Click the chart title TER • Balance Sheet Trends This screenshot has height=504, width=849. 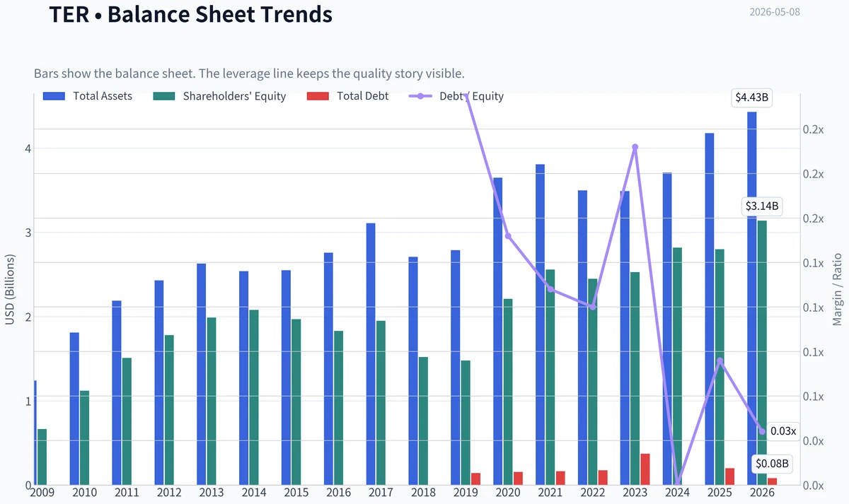click(x=190, y=13)
